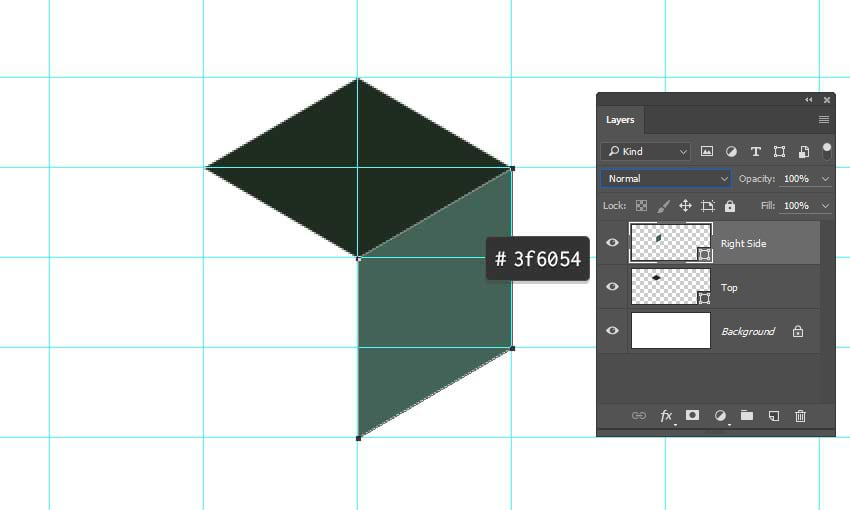Add layer mask icon
The image size is (850, 510).
pyautogui.click(x=692, y=415)
